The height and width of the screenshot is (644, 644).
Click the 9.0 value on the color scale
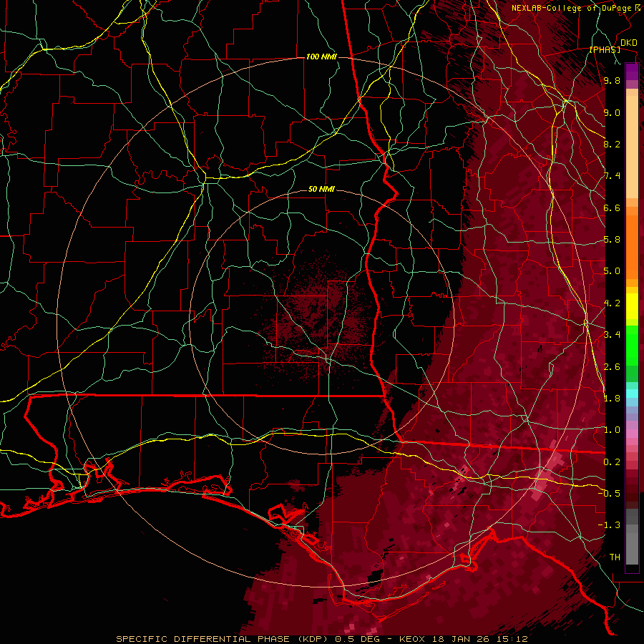tap(612, 112)
